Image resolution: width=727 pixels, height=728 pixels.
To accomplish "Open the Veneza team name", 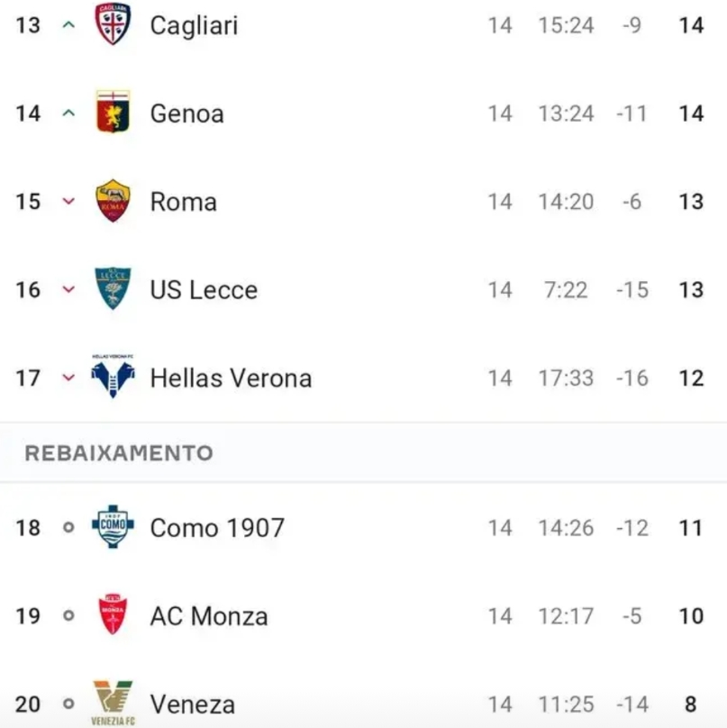I will (193, 705).
